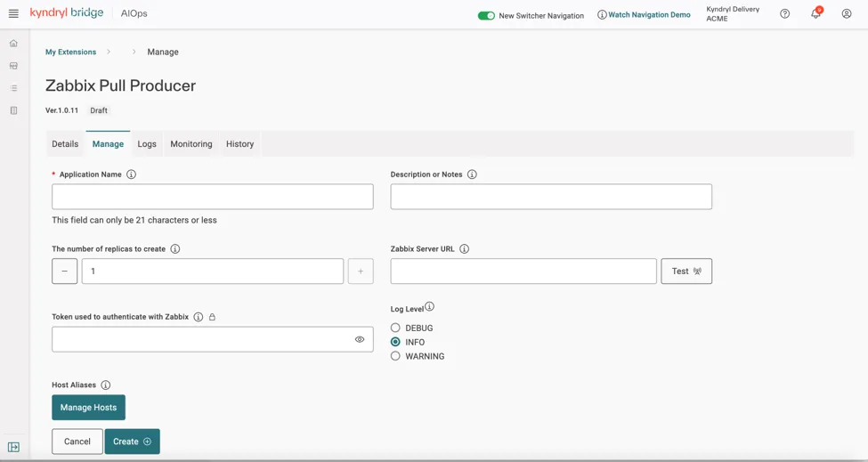
Task: Show info for Host Aliases
Action: tap(106, 385)
